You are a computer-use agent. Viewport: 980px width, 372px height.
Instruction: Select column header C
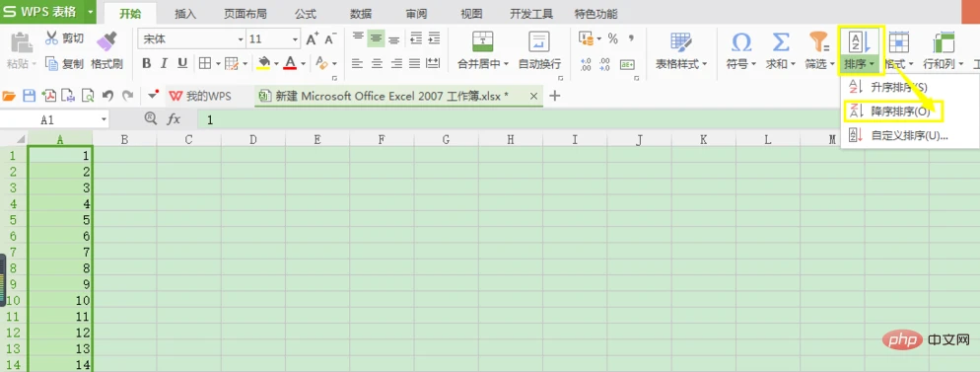[x=188, y=139]
